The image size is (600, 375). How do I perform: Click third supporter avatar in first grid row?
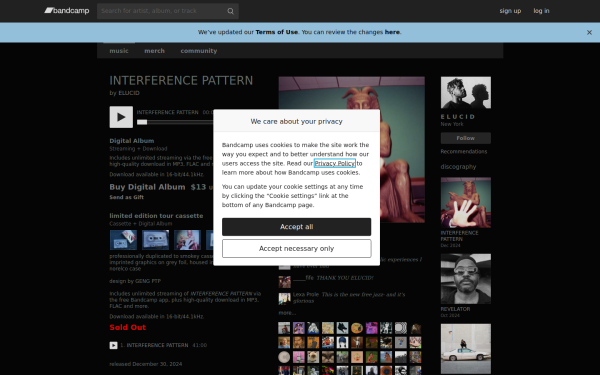tap(313, 328)
